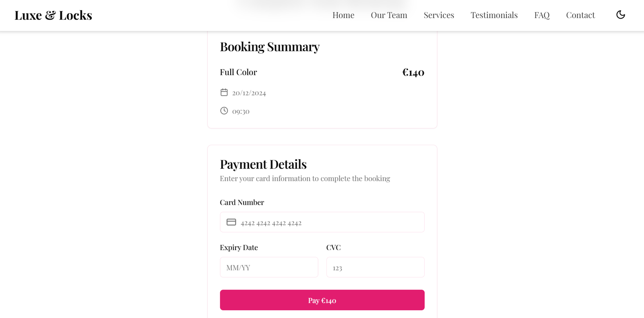Focus the Card Number input field
This screenshot has width=644, height=318.
[x=322, y=222]
